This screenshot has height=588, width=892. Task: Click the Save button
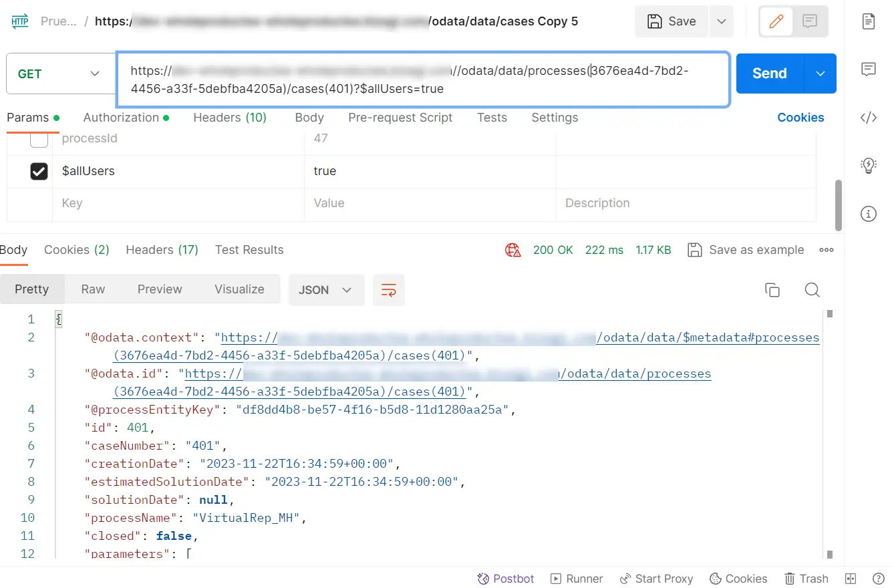(x=672, y=21)
